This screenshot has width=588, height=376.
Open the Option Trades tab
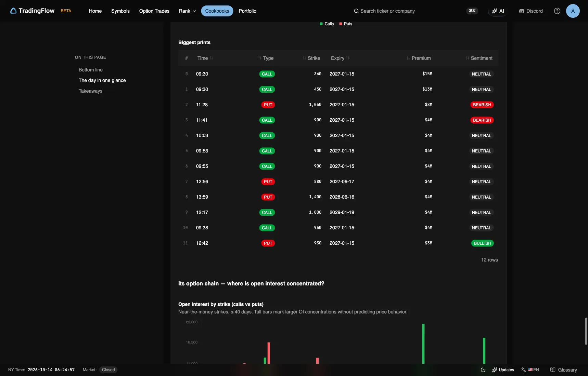pyautogui.click(x=154, y=11)
